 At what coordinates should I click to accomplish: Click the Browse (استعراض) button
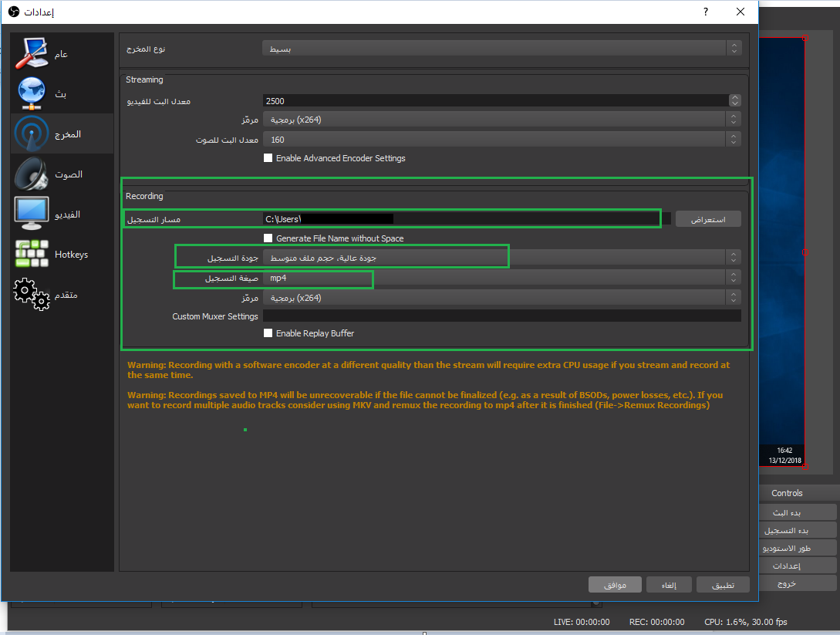[707, 219]
